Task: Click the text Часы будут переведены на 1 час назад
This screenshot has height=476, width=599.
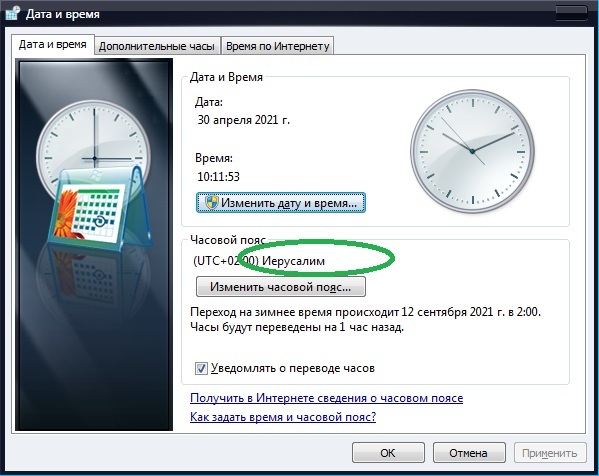Action: coord(297,327)
